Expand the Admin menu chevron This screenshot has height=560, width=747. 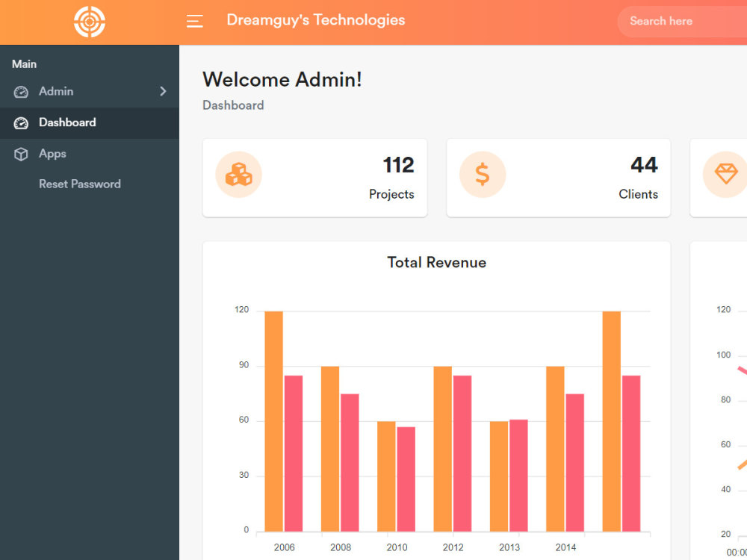pos(163,91)
